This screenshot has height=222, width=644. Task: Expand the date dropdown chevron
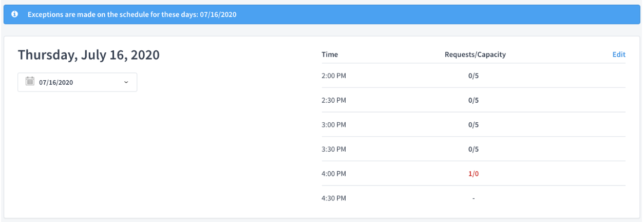coord(126,82)
